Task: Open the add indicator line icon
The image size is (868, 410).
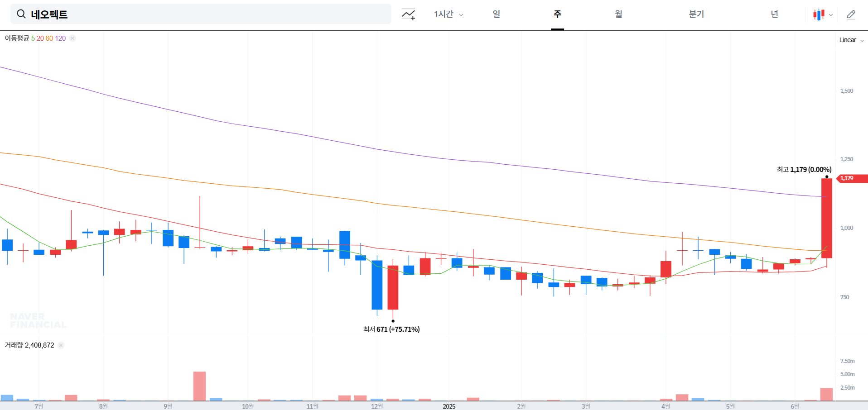Action: click(x=408, y=14)
